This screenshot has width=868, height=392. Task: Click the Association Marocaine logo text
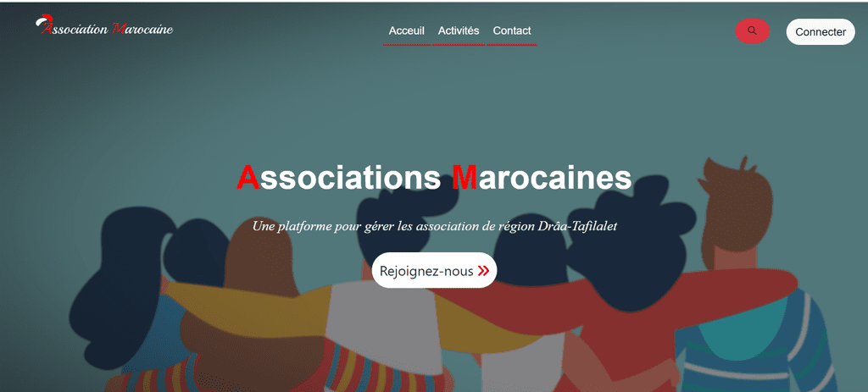pyautogui.click(x=104, y=28)
